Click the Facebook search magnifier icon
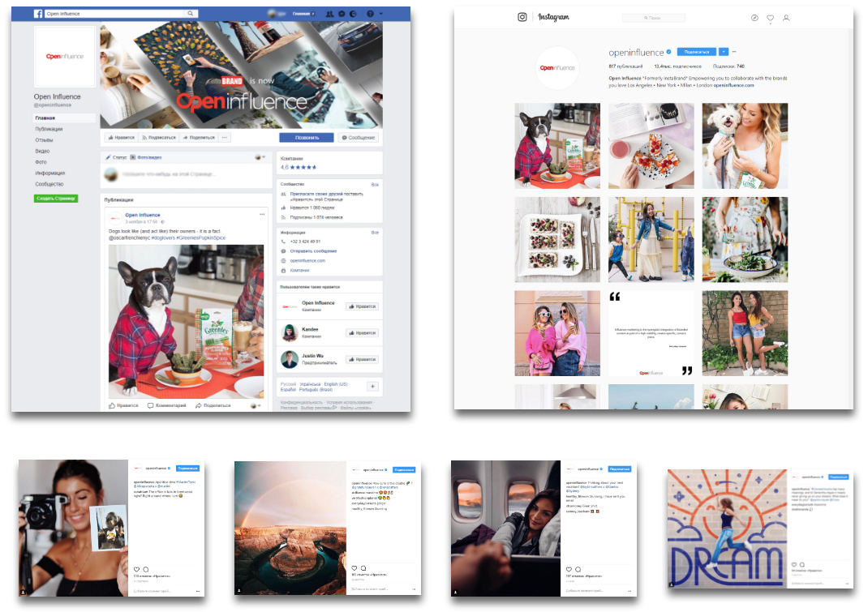This screenshot has width=868, height=612. click(191, 13)
